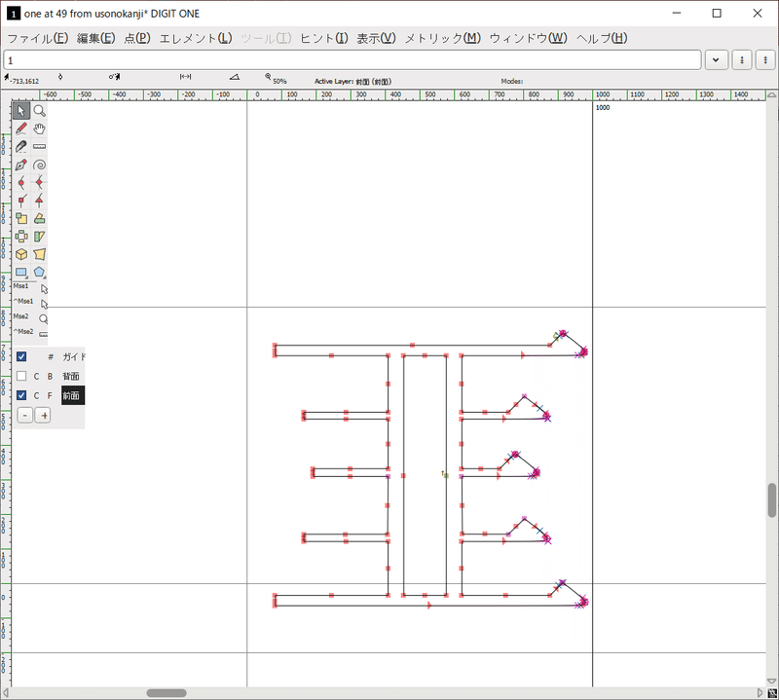The width and height of the screenshot is (779, 700).
Task: Select the Skew tool
Action: coord(39,236)
